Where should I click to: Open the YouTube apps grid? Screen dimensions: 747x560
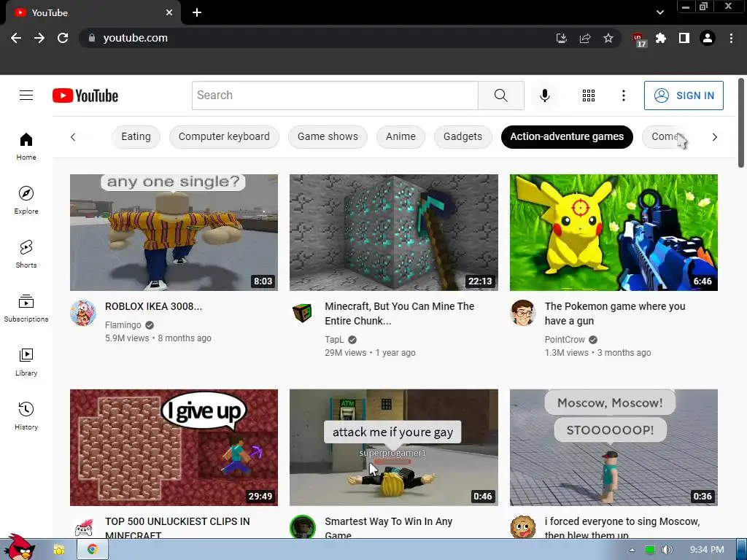tap(589, 96)
